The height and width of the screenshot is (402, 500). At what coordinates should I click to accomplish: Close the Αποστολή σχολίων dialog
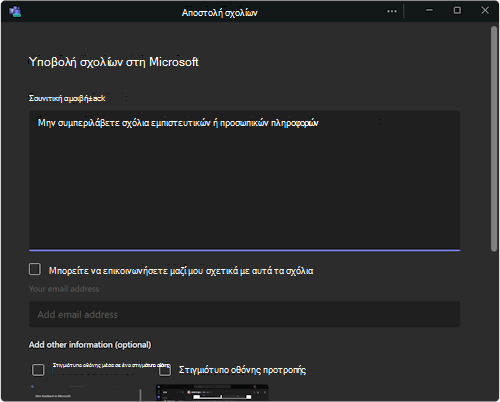(485, 10)
